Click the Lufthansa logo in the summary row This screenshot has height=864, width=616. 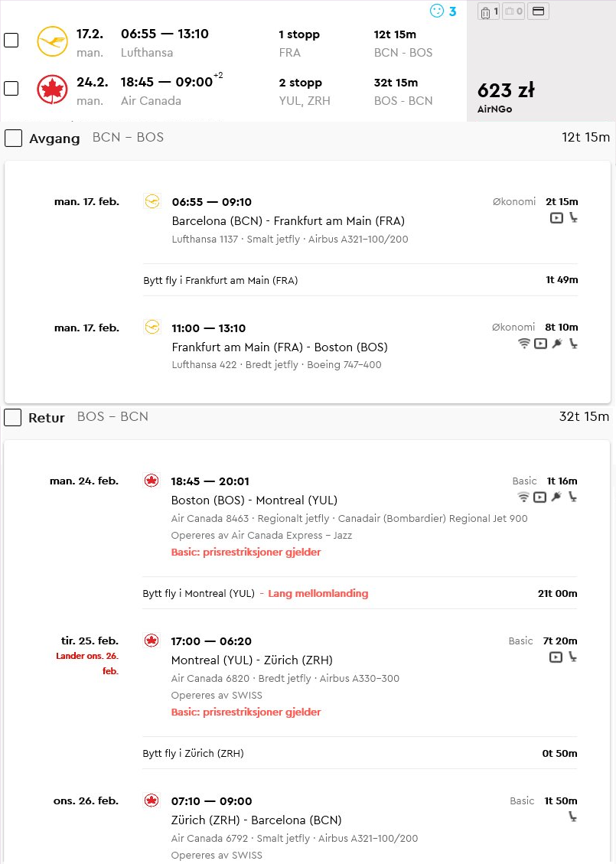pos(52,41)
